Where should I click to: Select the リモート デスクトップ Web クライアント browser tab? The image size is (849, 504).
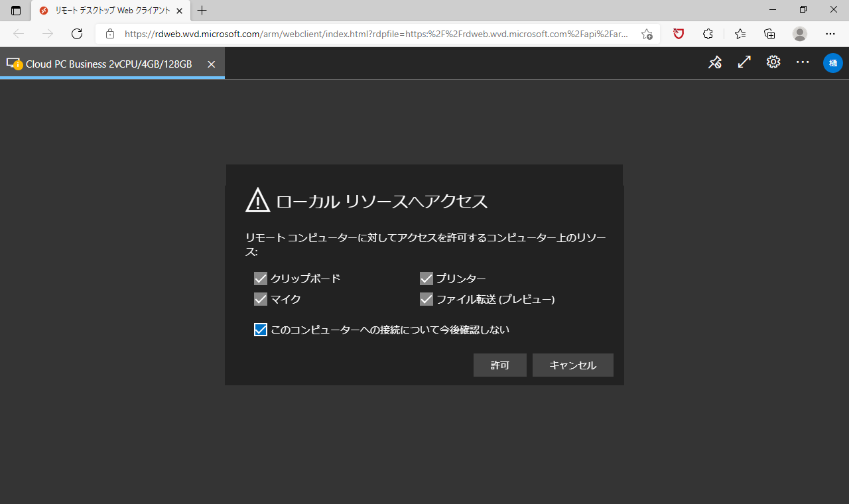(x=111, y=11)
